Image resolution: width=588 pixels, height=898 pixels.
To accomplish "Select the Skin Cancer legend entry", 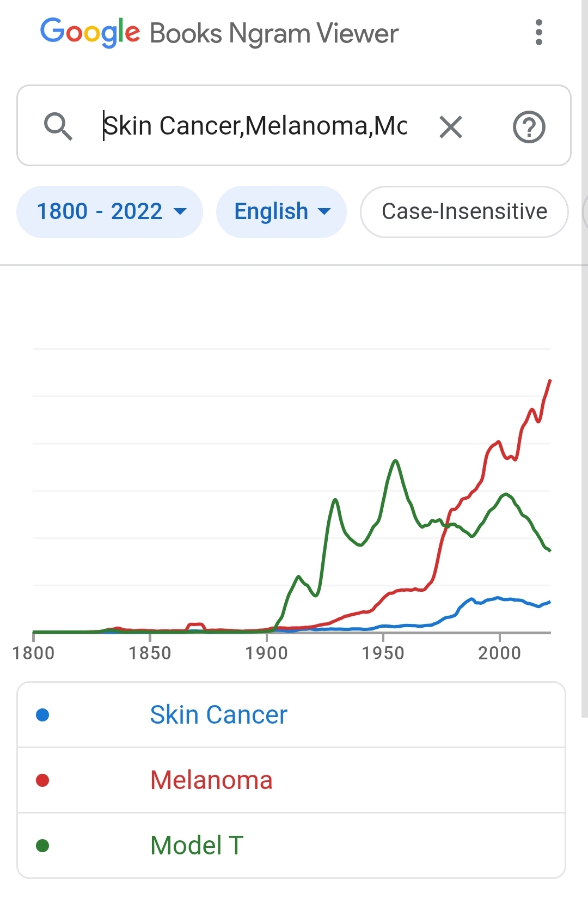I will [x=291, y=714].
